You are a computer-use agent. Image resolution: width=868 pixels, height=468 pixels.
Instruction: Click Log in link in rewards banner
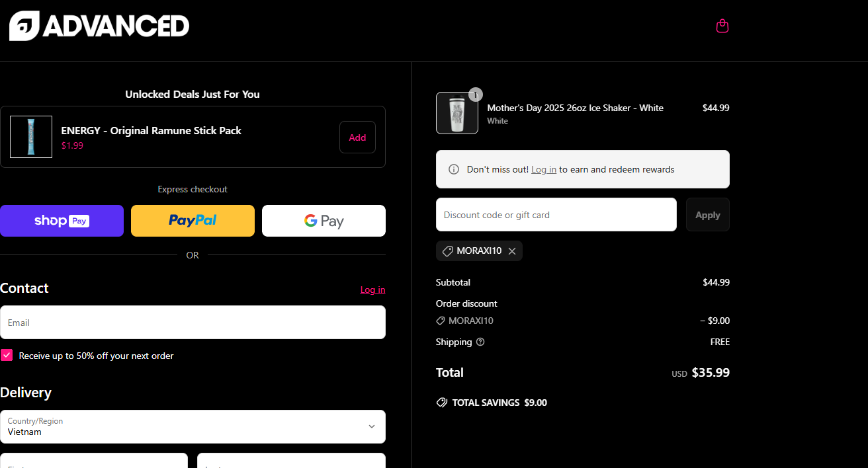pyautogui.click(x=544, y=169)
